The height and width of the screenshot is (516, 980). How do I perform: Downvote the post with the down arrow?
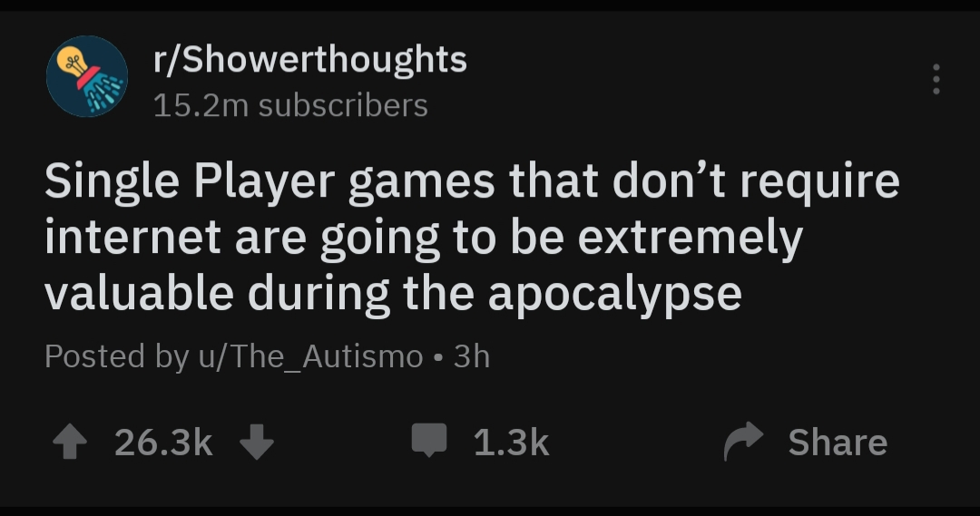pos(257,442)
